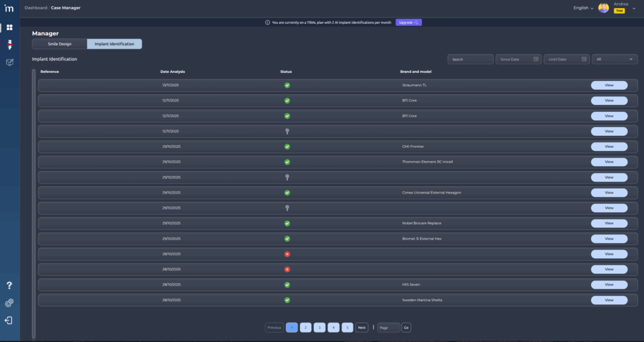Select the Implant Identification tab
The height and width of the screenshot is (342, 644).
[x=114, y=44]
